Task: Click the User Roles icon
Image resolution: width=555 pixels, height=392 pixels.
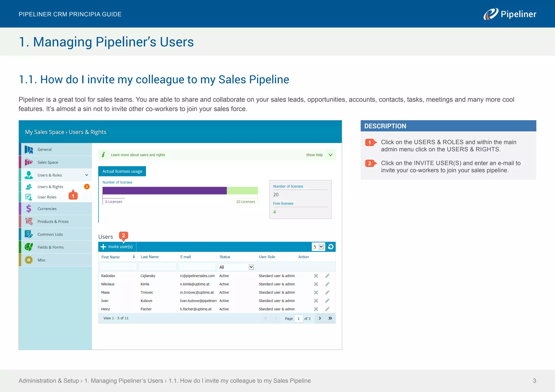Action: pos(29,197)
